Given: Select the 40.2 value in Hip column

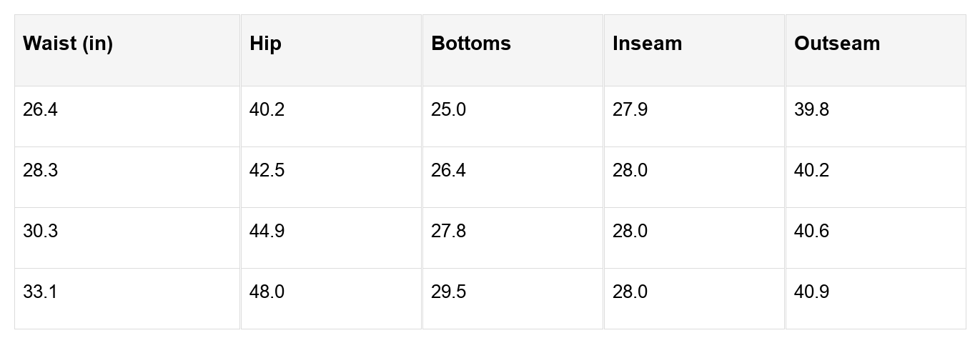Looking at the screenshot, I should point(267,110).
